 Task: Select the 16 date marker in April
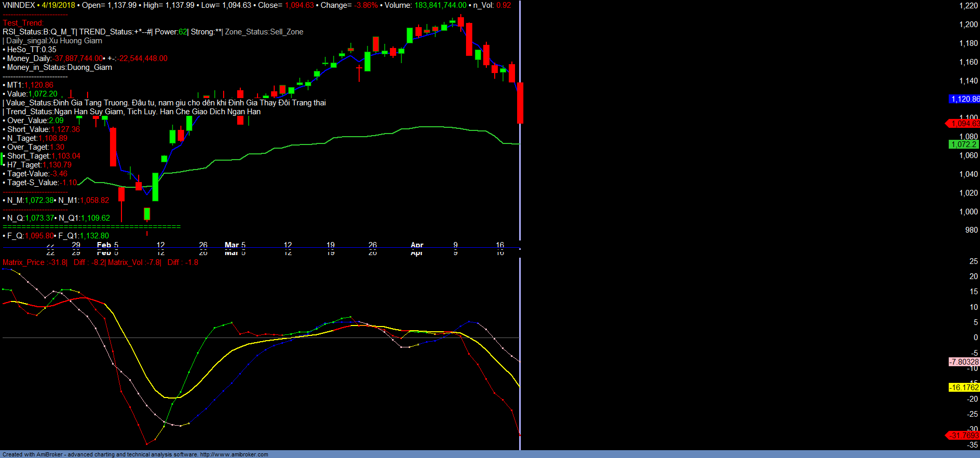click(500, 245)
